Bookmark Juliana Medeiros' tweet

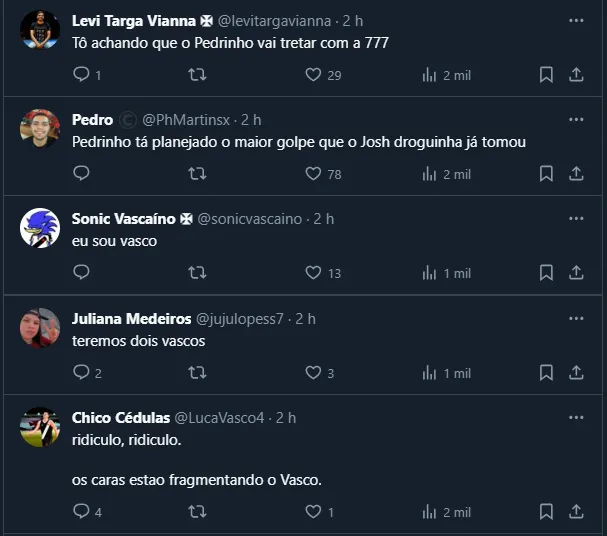point(546,373)
